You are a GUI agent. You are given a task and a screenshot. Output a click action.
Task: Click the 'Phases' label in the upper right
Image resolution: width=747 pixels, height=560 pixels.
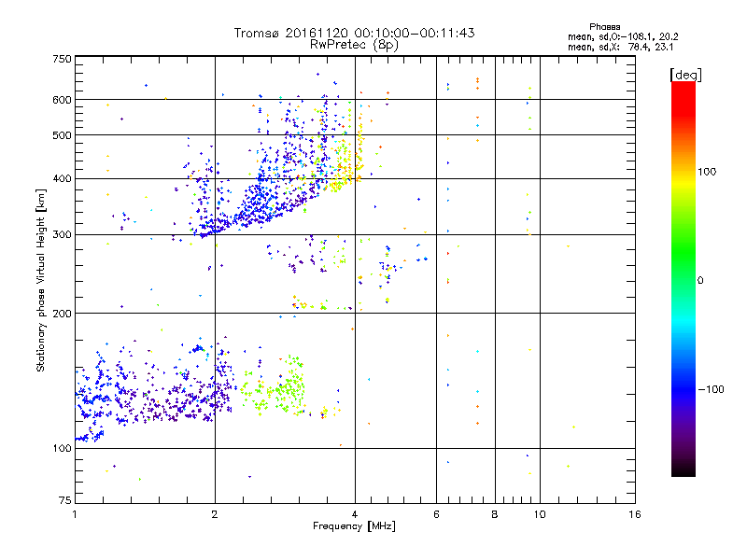604,27
